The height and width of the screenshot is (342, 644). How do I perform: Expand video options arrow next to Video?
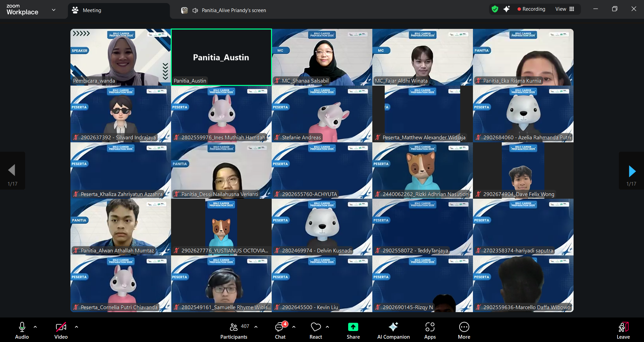[76, 327]
